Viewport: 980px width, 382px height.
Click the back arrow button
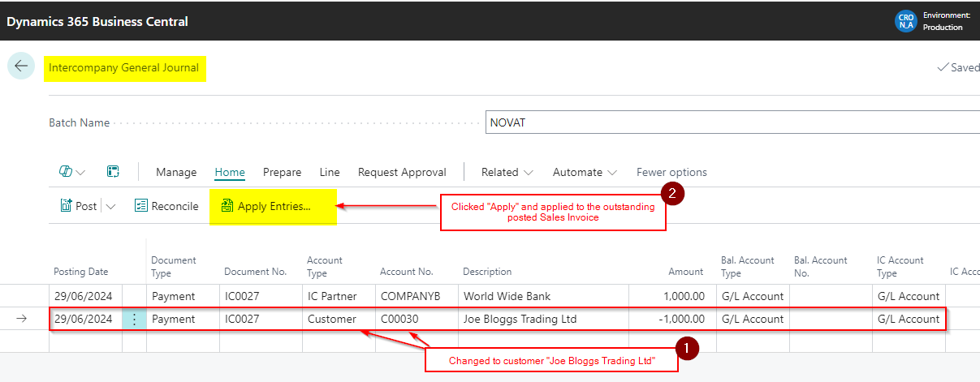21,67
